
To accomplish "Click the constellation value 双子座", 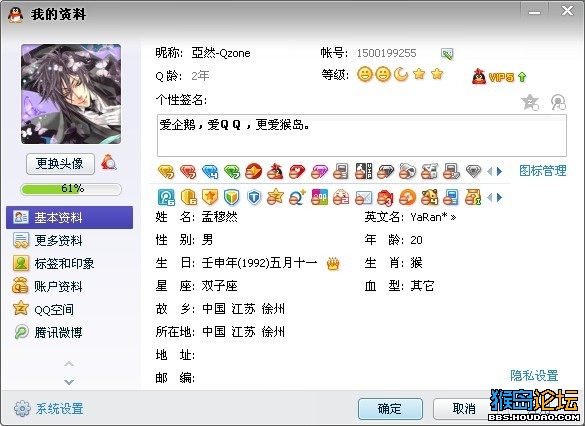I will point(219,286).
